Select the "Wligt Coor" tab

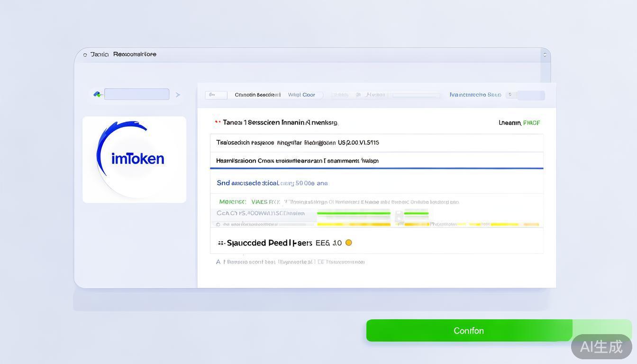(x=302, y=95)
